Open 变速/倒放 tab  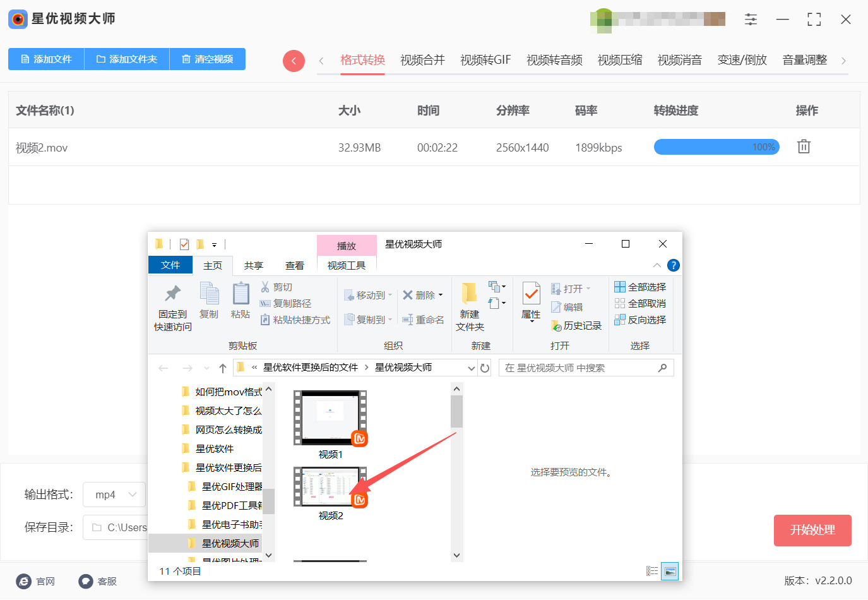tap(742, 60)
